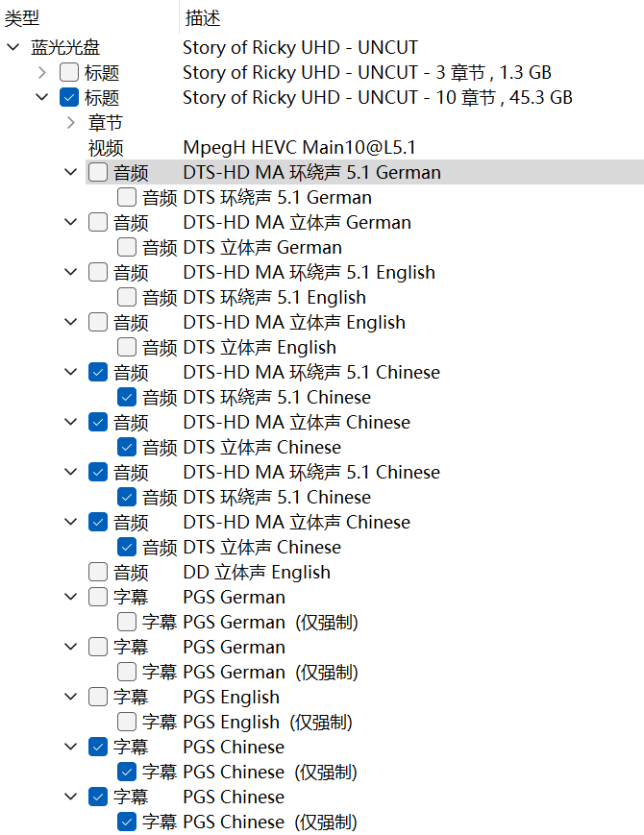Screen dimensions: 644x835
Task: Uncheck the 10 章节, 45.3 GB title checkbox
Action: click(x=69, y=97)
